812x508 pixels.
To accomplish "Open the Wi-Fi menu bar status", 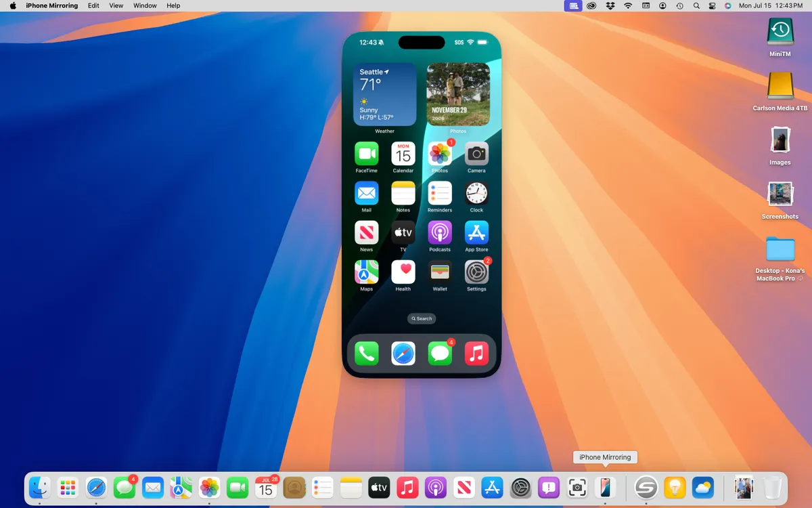I will tap(628, 5).
